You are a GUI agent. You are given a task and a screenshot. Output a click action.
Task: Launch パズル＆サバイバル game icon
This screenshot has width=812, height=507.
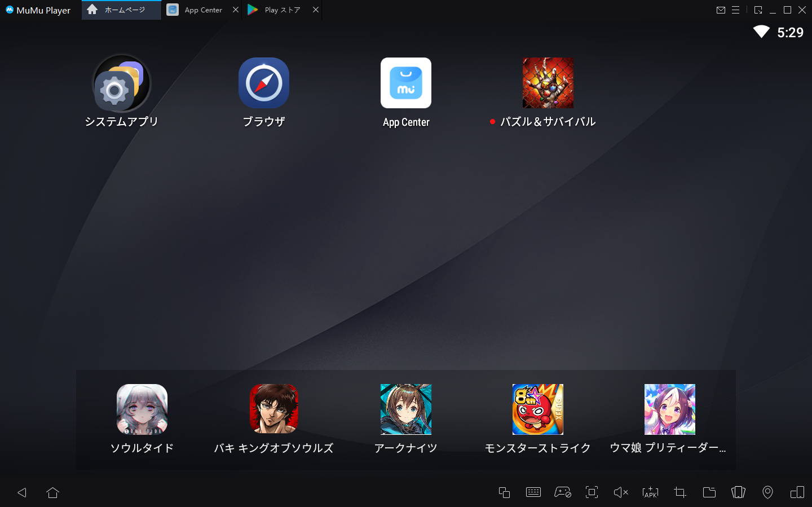[x=548, y=83]
